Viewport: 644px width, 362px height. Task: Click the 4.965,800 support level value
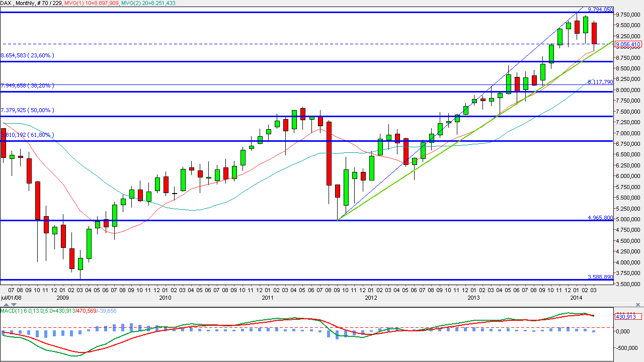click(601, 218)
